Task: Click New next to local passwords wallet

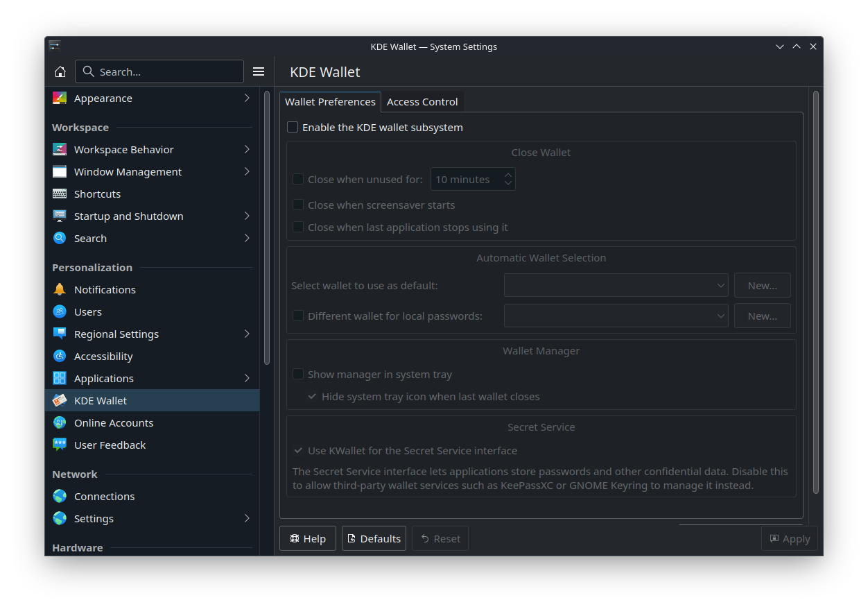Action: 763,316
